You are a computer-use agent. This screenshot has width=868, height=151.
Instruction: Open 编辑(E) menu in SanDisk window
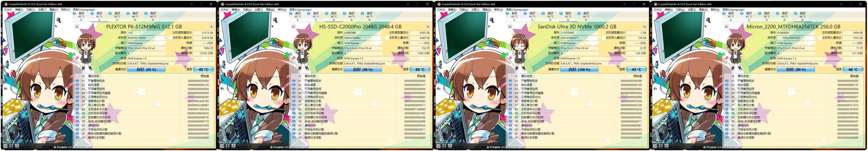[x=452, y=9]
